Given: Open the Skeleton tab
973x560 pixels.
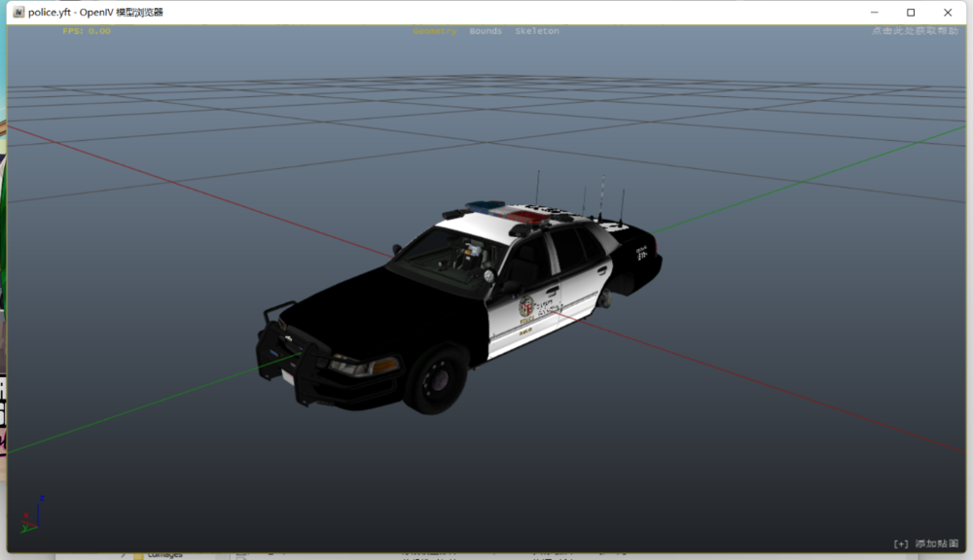Looking at the screenshot, I should pos(537,30).
